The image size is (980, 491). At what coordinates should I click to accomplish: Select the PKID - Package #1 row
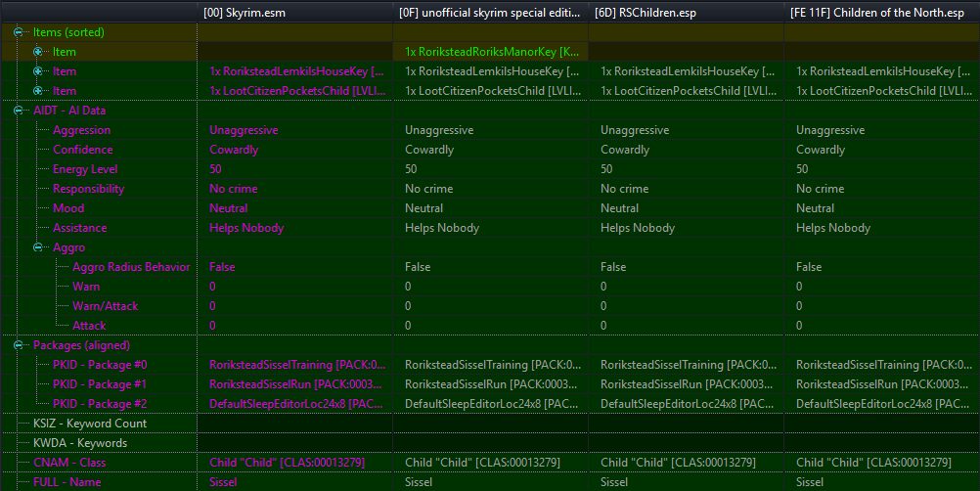coord(100,384)
